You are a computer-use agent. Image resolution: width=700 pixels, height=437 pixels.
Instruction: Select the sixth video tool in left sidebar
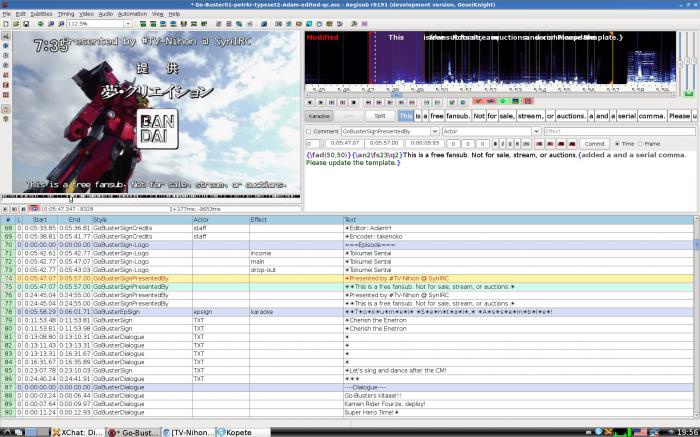click(6, 85)
